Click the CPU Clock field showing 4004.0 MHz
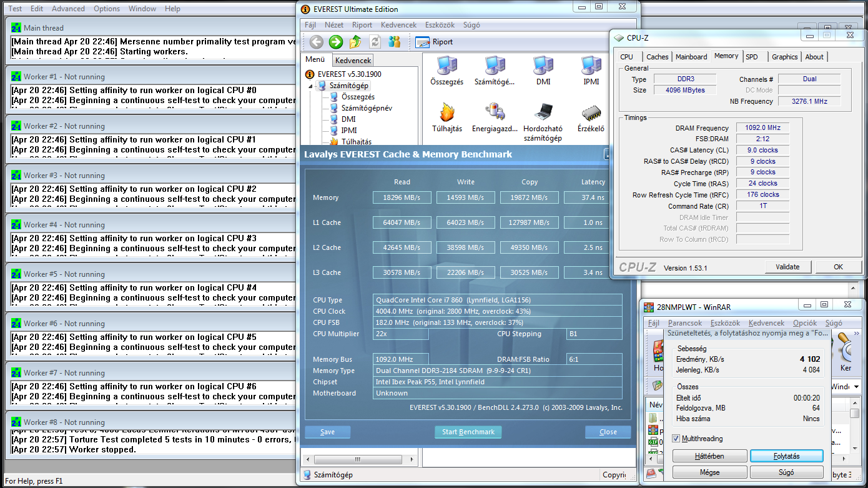The image size is (868, 488). [x=498, y=311]
